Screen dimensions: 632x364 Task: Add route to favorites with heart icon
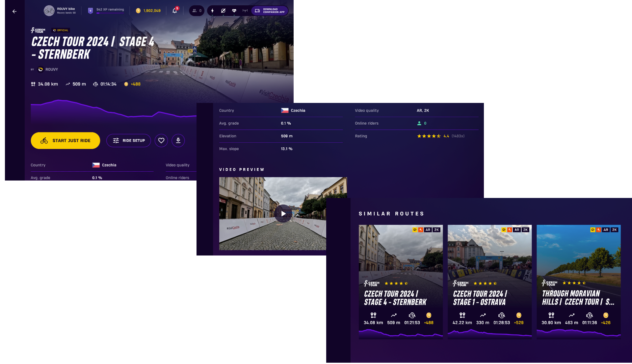(161, 141)
